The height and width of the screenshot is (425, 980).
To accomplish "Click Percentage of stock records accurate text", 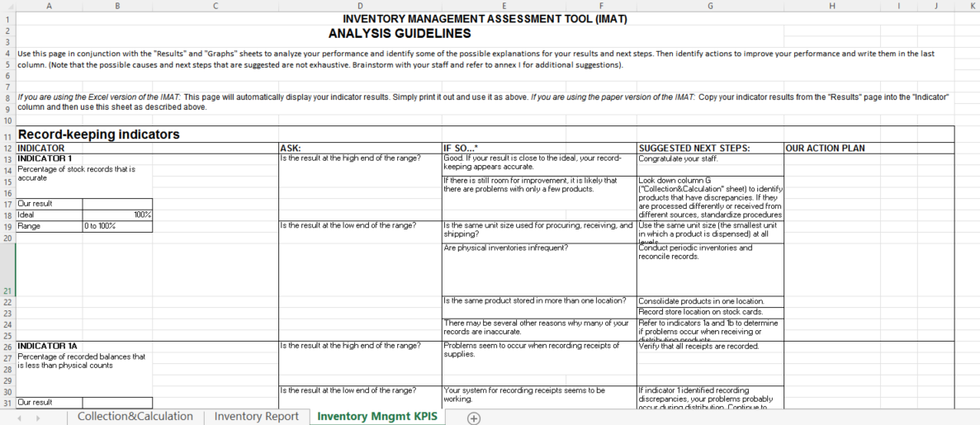I will tap(76, 174).
